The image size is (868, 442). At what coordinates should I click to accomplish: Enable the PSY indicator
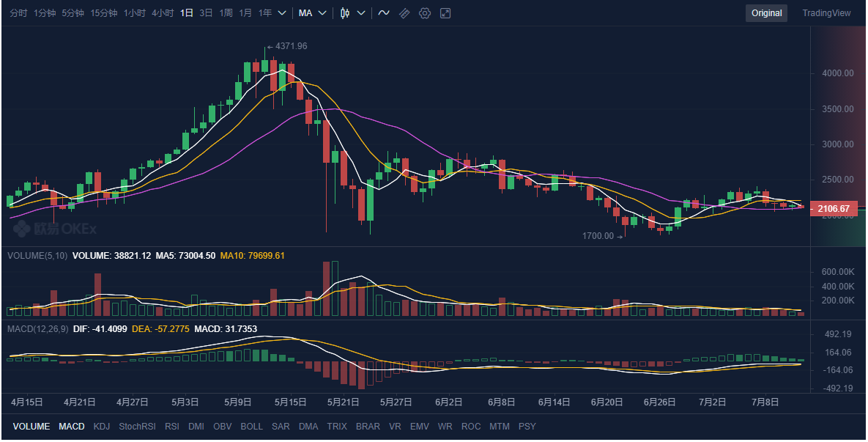coord(527,427)
